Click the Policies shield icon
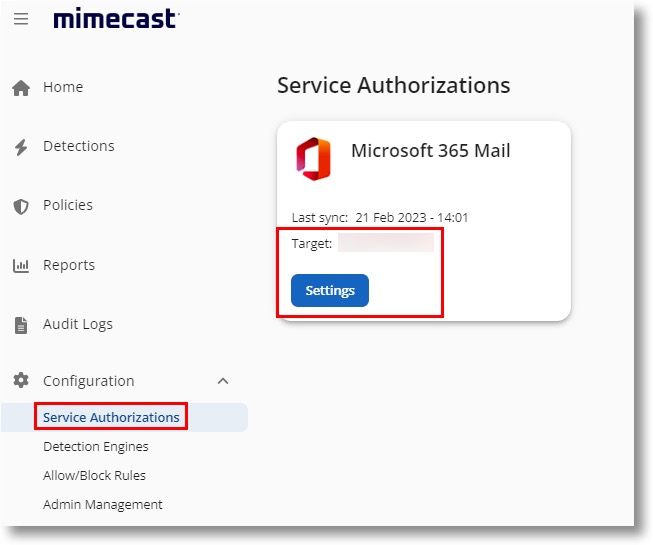The height and width of the screenshot is (545, 653). click(21, 206)
